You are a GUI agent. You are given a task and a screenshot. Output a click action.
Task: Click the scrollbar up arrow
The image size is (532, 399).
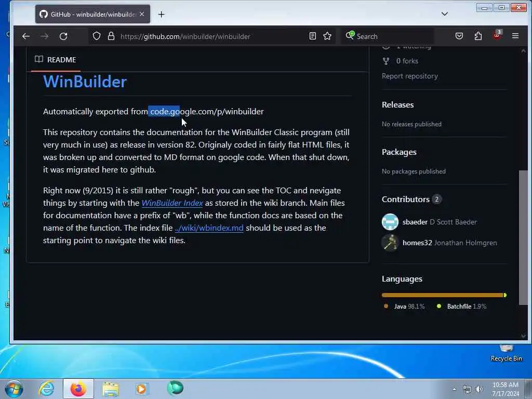pyautogui.click(x=523, y=51)
